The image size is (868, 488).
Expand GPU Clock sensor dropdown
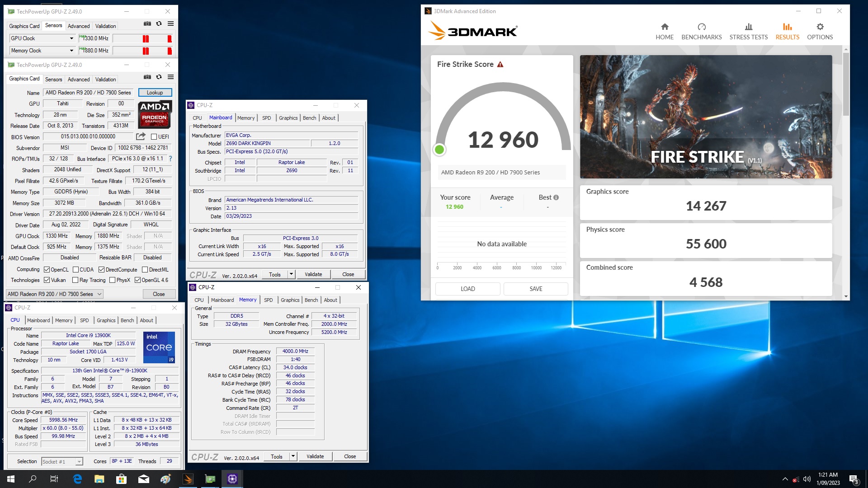pos(71,38)
